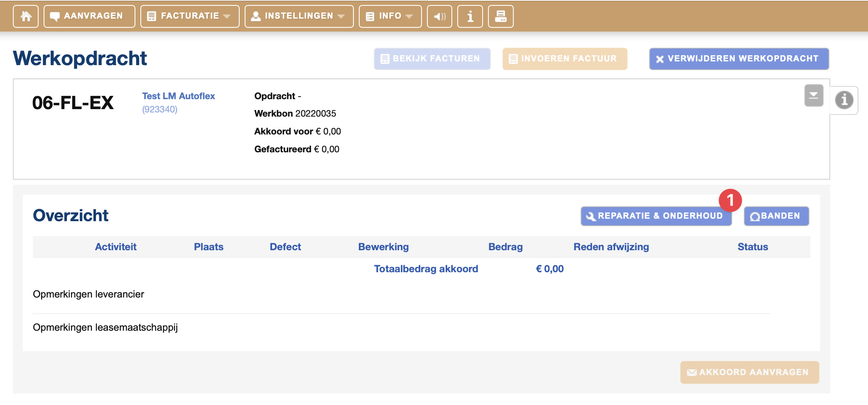
Task: Add Reparatie & Onderhoud activity
Action: (655, 216)
